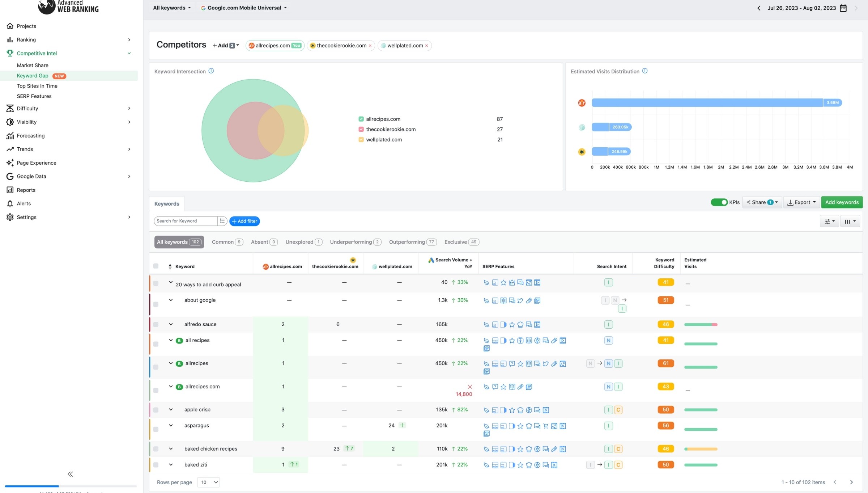The image size is (868, 493).
Task: Open the Projects home icon
Action: 10,26
